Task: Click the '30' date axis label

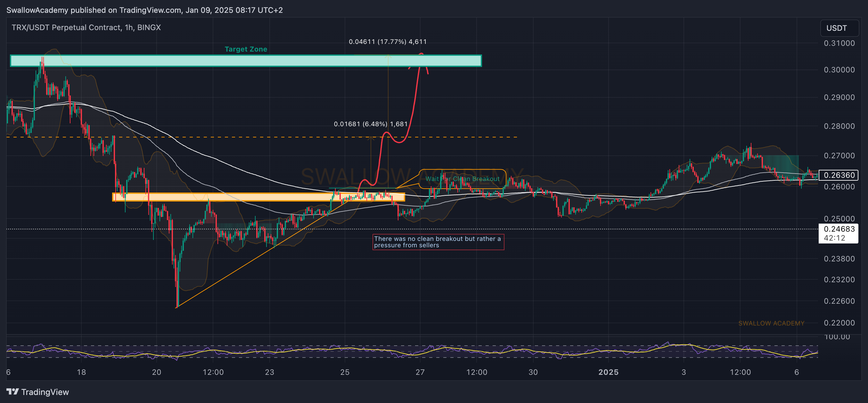Action: [533, 372]
